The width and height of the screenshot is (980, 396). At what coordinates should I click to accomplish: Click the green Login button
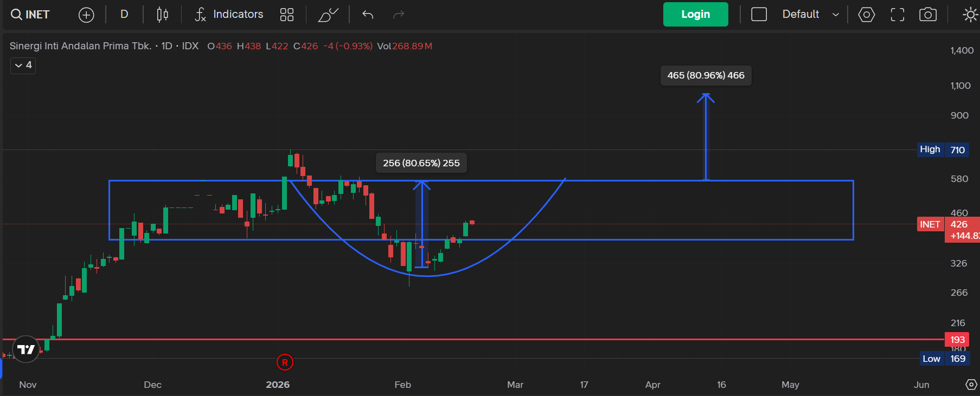[x=696, y=15]
